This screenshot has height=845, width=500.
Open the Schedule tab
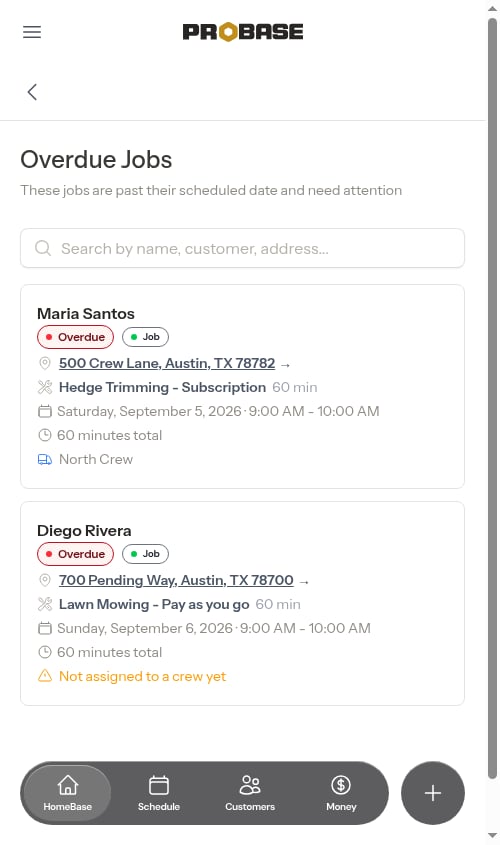tap(158, 793)
